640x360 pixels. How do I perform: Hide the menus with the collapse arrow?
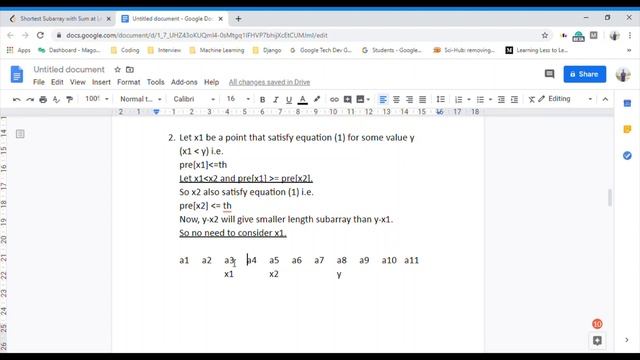pos(605,99)
